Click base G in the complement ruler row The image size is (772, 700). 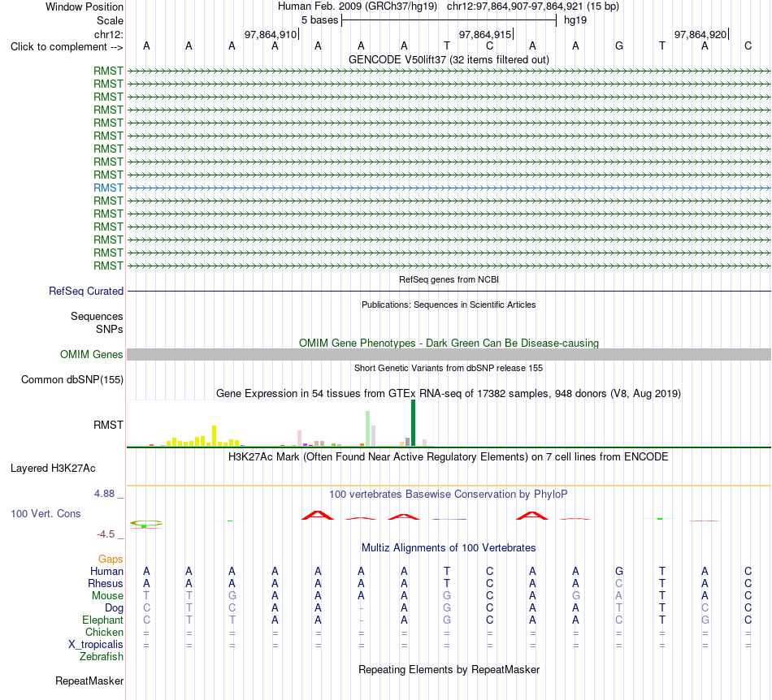619,46
